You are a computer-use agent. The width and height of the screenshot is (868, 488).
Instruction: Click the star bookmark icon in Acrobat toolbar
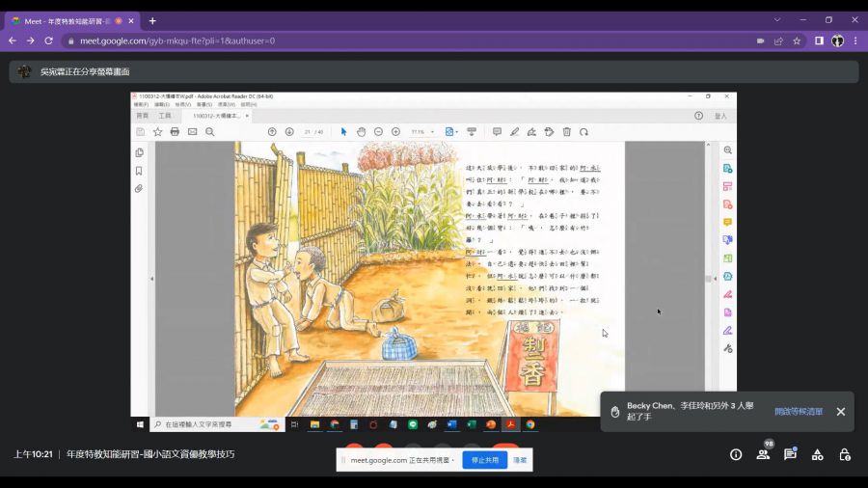click(158, 132)
